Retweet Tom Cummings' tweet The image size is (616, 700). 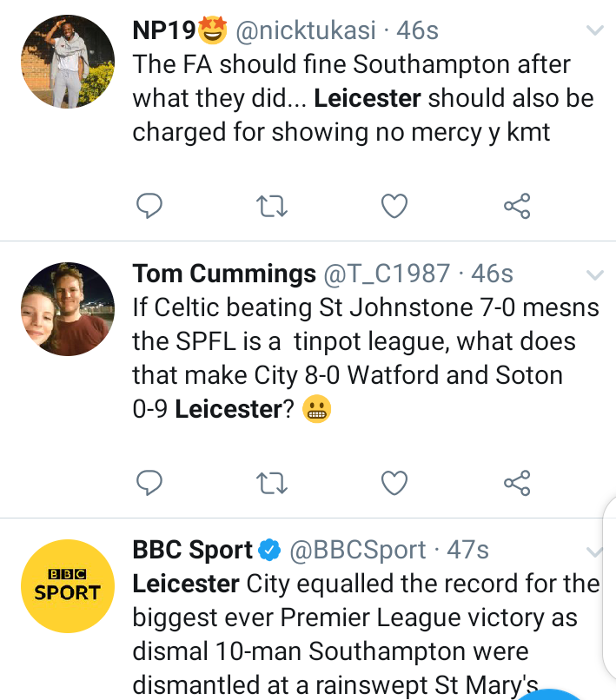click(273, 481)
